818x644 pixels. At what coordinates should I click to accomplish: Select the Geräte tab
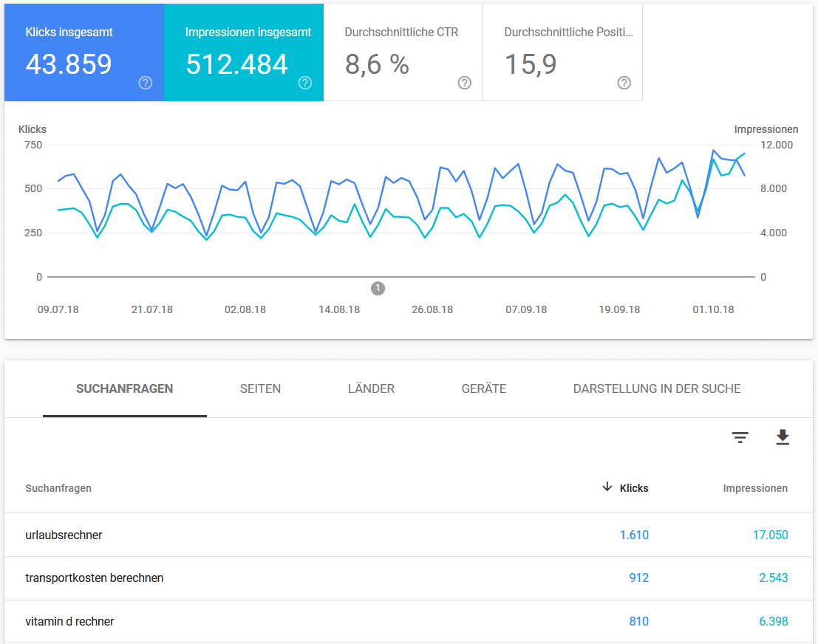coord(484,389)
